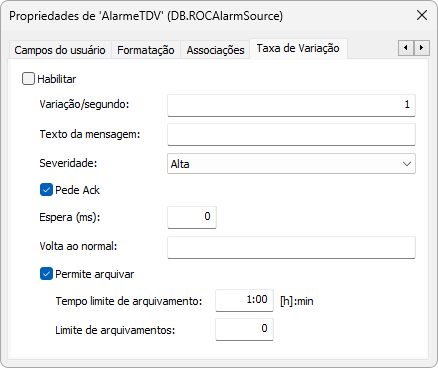Screen dimensions: 438x368
Task: Click the Taxa de Variação tab
Action: 298,49
